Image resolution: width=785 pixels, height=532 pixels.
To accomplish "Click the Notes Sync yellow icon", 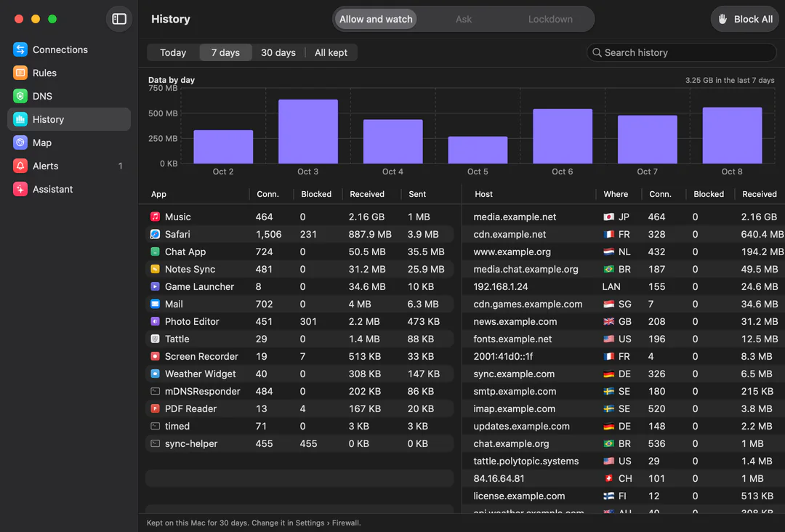I will [156, 269].
